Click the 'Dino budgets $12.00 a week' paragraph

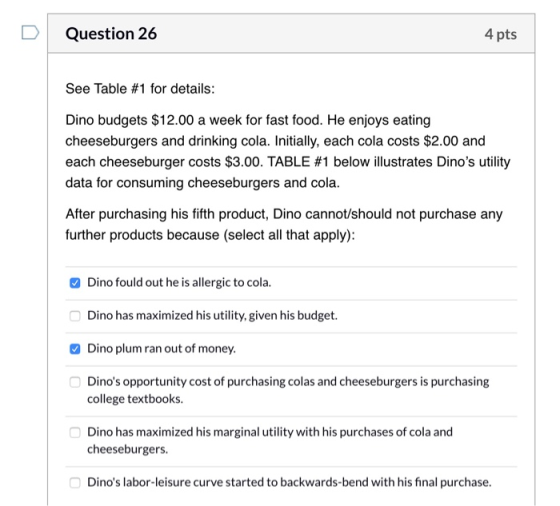(x=288, y=151)
